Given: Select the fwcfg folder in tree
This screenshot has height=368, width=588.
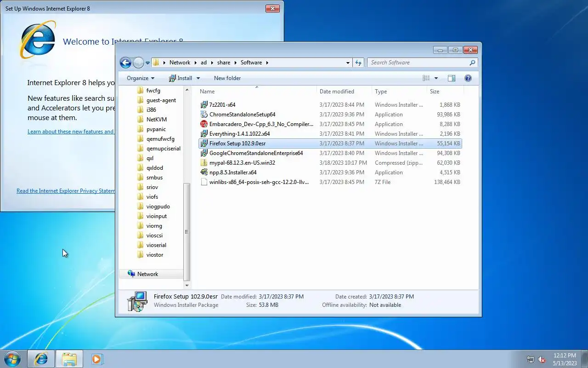Looking at the screenshot, I should pos(149,91).
